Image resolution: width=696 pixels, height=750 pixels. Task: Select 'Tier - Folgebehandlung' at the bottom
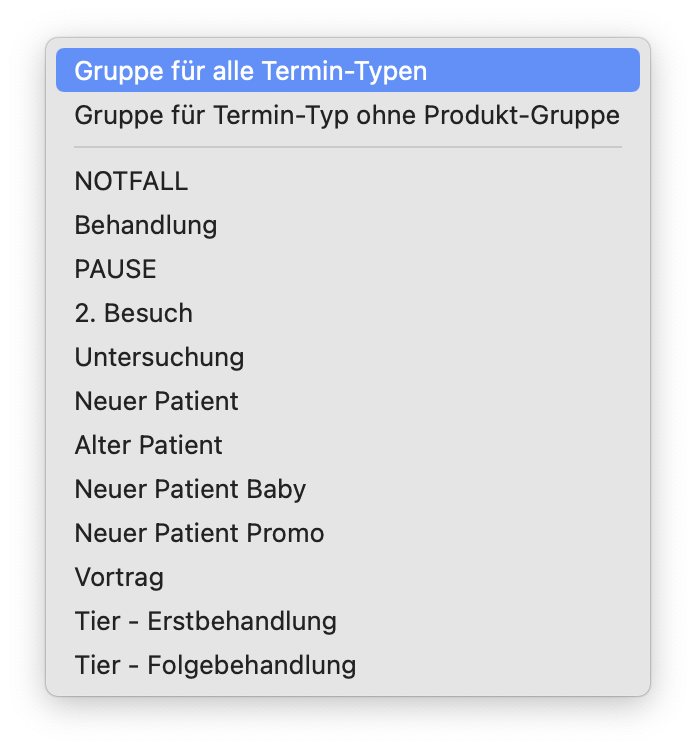click(x=215, y=665)
